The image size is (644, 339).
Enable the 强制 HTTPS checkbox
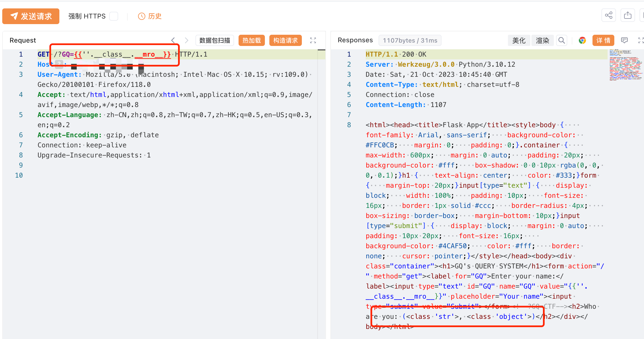click(x=114, y=16)
